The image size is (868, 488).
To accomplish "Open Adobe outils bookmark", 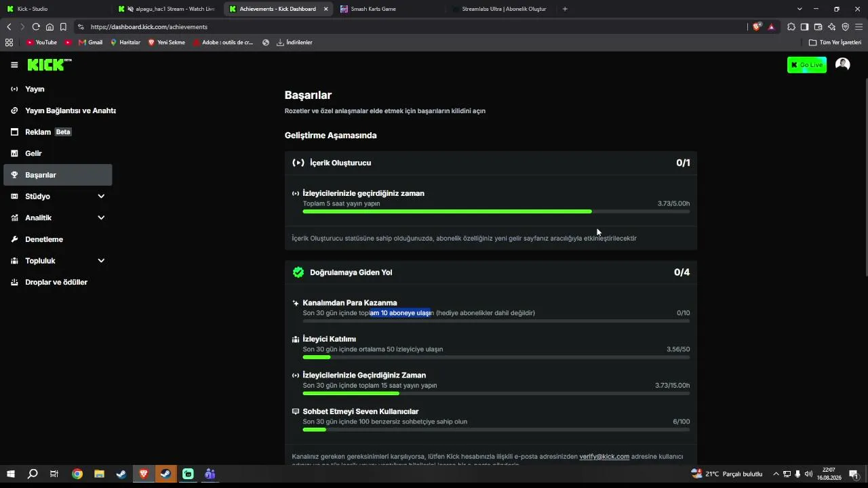I will pyautogui.click(x=222, y=42).
